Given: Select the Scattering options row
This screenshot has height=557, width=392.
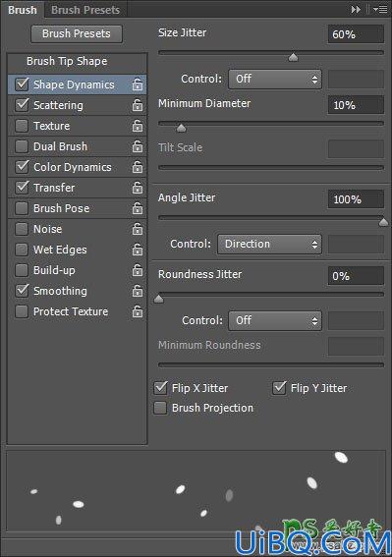Looking at the screenshot, I should [x=77, y=105].
